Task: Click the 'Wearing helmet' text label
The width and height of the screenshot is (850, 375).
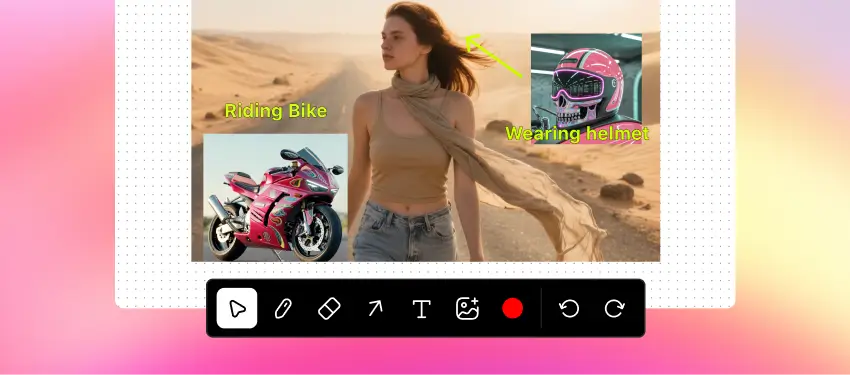Action: coord(577,133)
